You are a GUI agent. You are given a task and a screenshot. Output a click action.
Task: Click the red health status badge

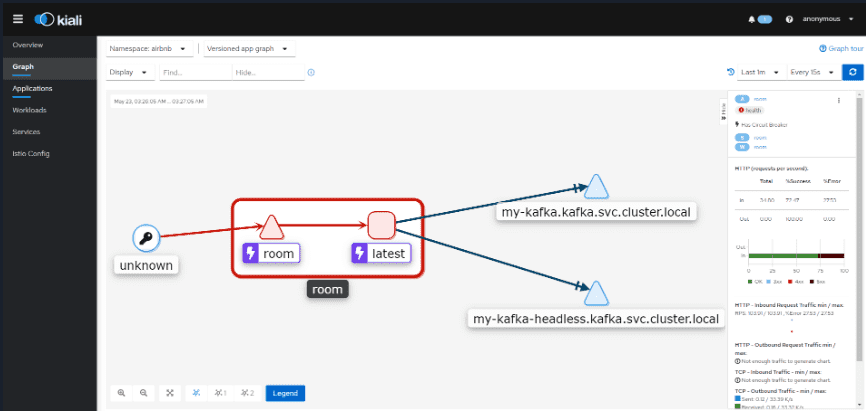[x=750, y=110]
